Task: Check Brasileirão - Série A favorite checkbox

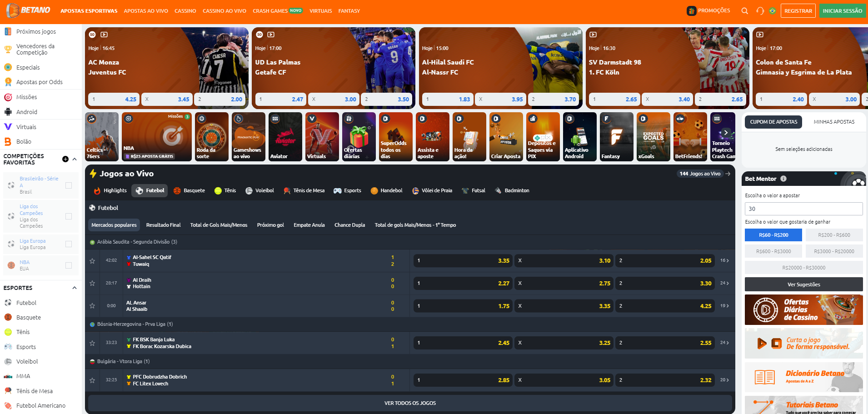Action: 69,185
